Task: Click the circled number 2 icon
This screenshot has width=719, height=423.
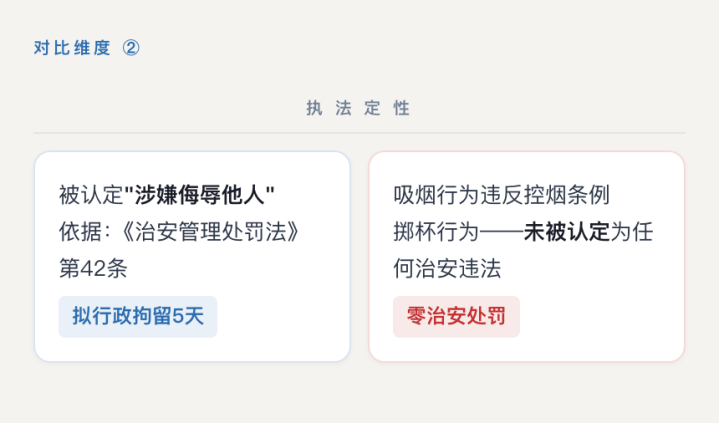Action: click(x=131, y=48)
